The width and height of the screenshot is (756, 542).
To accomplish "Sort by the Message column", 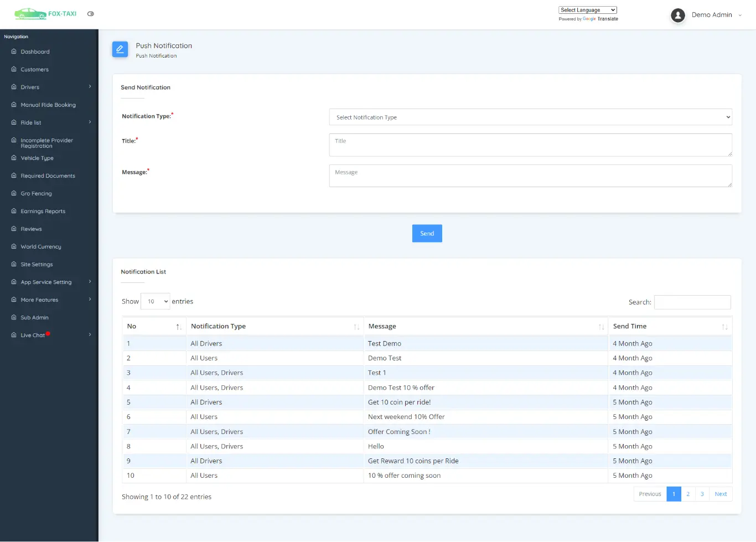I will coord(486,326).
